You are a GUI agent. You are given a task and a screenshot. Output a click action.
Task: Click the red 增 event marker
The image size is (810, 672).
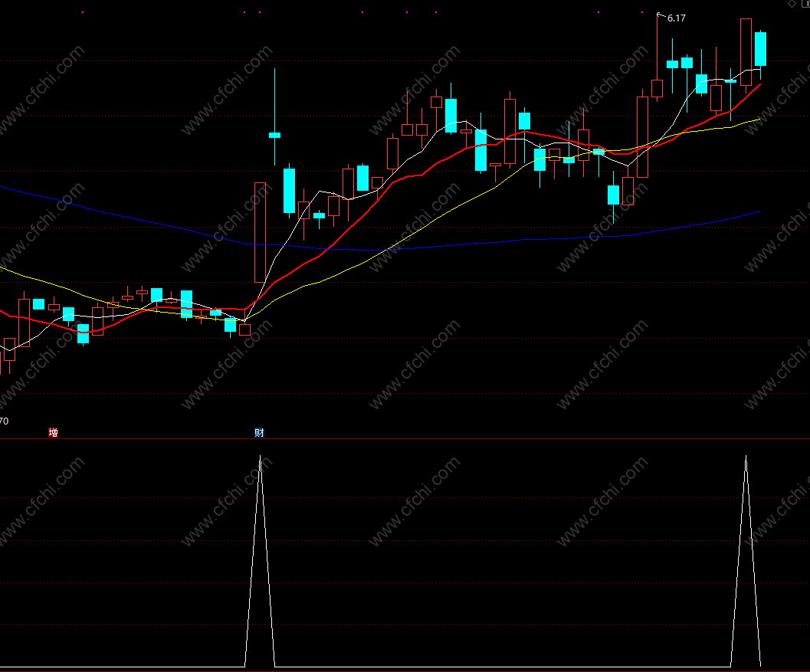point(53,432)
